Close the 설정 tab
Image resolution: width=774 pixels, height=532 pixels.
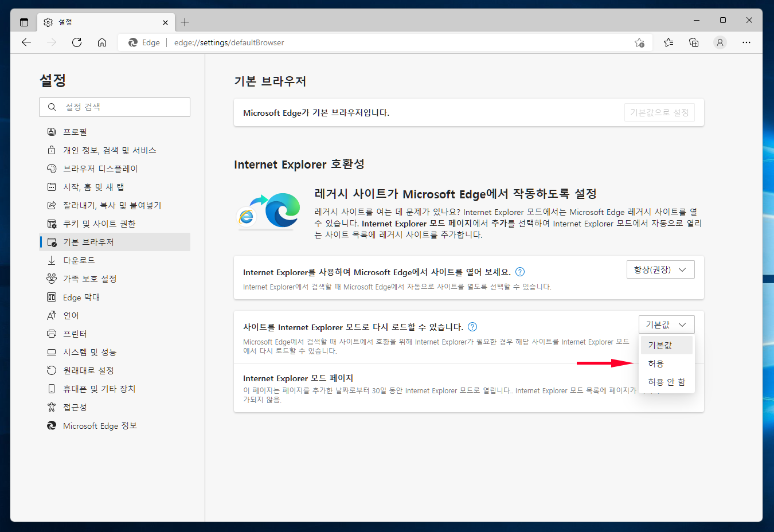pos(165,22)
